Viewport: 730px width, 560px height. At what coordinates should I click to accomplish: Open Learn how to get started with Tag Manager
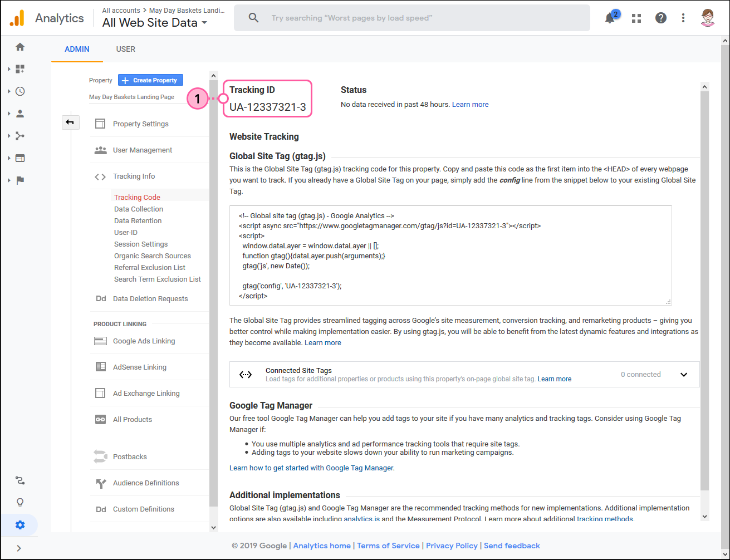311,468
